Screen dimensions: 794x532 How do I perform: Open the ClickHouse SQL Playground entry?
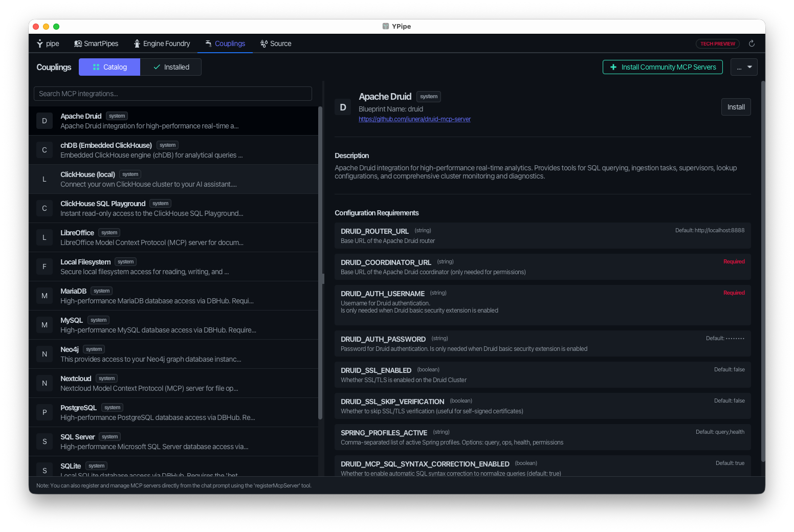[x=173, y=208]
